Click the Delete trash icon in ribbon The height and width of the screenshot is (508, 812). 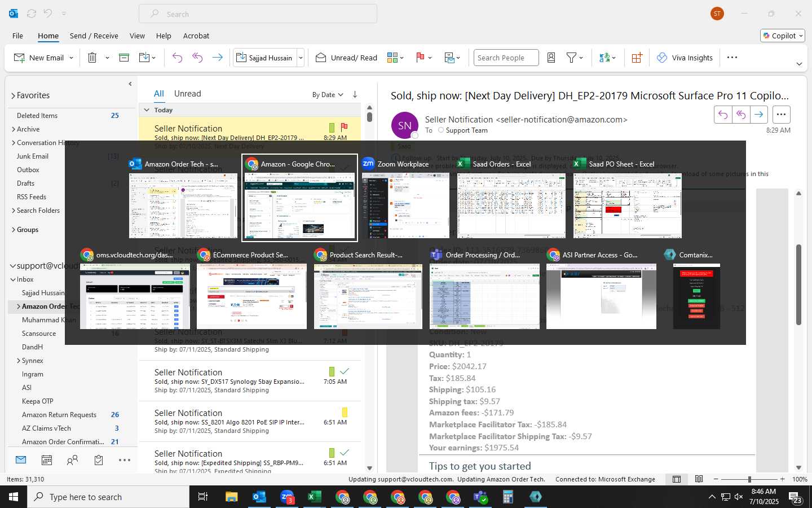(92, 58)
